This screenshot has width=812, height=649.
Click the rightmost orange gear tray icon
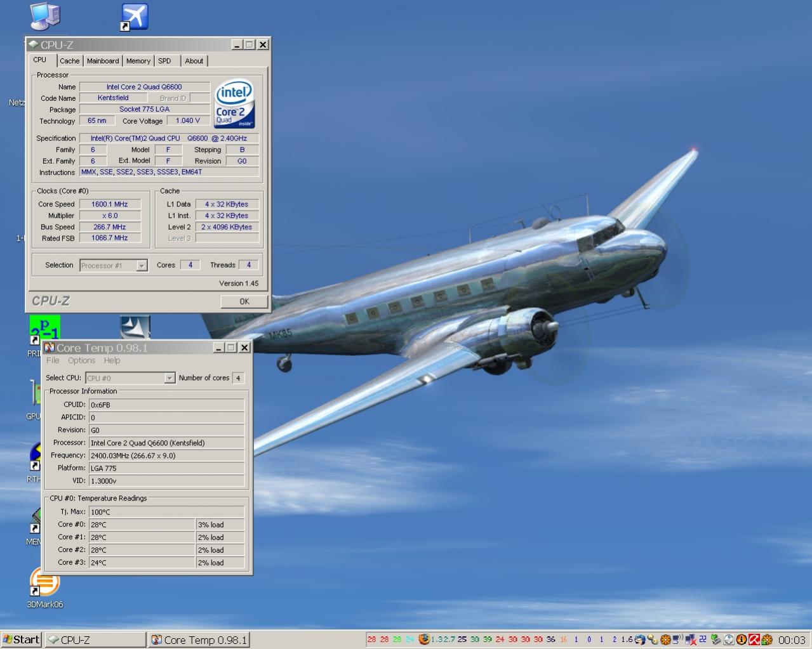pyautogui.click(x=767, y=639)
